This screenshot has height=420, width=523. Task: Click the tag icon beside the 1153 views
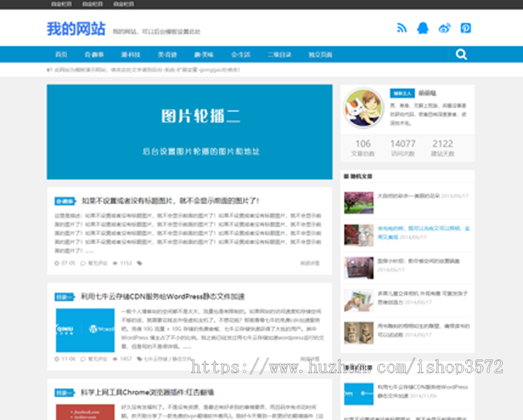coord(139,263)
